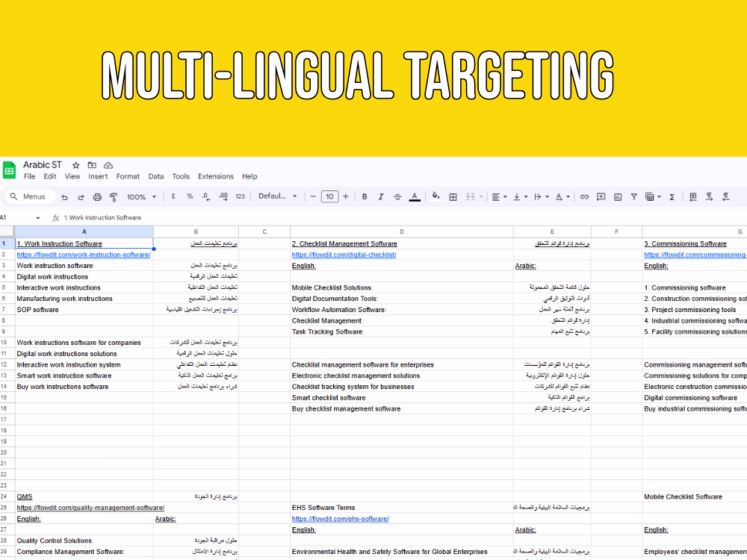Insert a chart
Screen dimensions: 747x560
coord(618,196)
